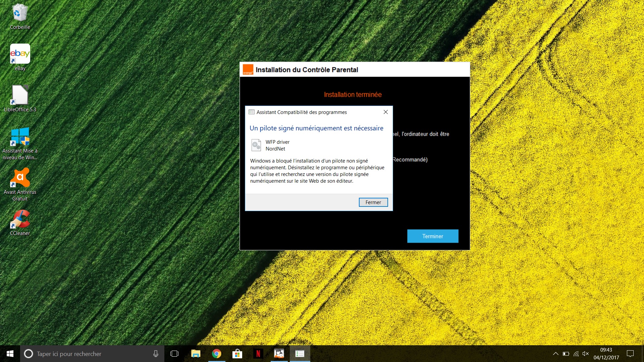The height and width of the screenshot is (362, 644).
Task: Activate the voice search microphone
Action: pos(155,354)
